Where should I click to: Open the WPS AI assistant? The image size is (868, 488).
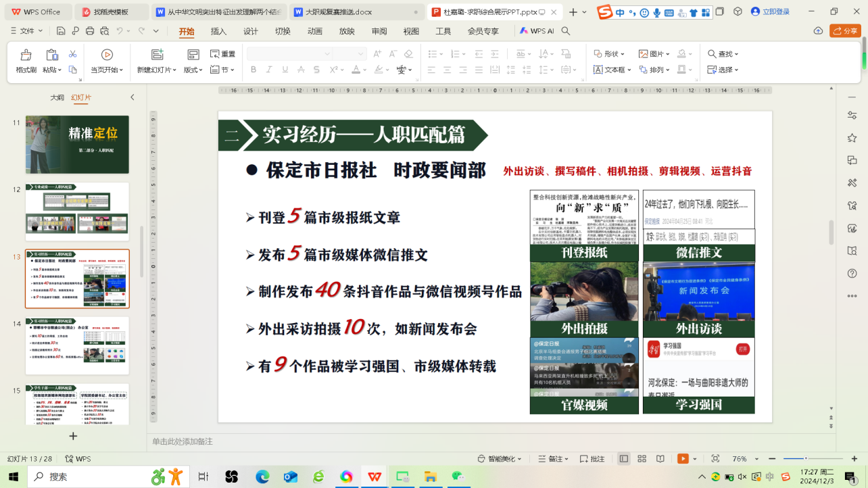[536, 31]
